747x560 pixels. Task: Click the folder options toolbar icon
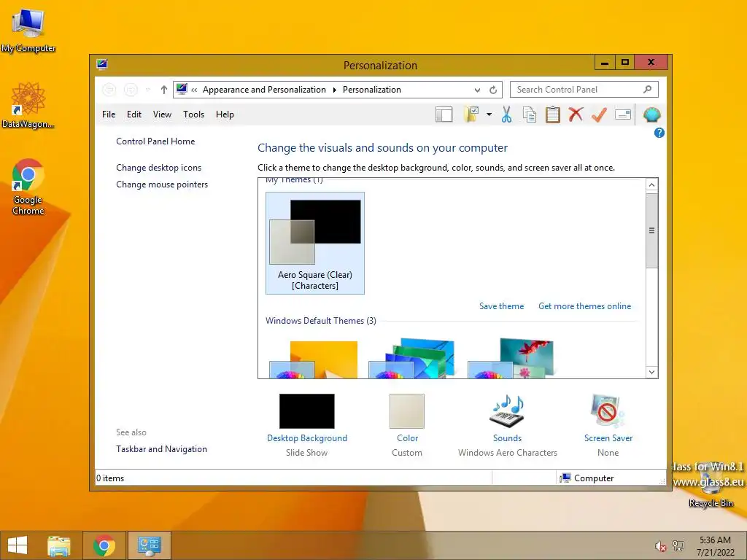point(472,114)
